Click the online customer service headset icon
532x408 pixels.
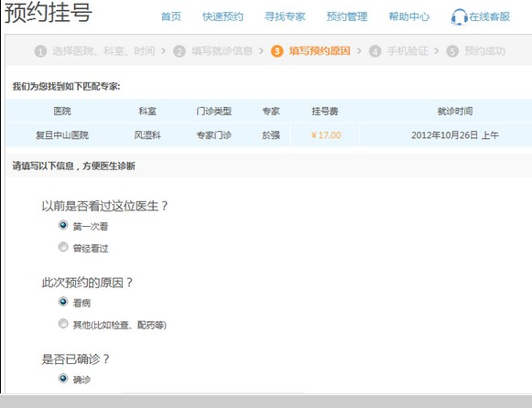click(459, 17)
